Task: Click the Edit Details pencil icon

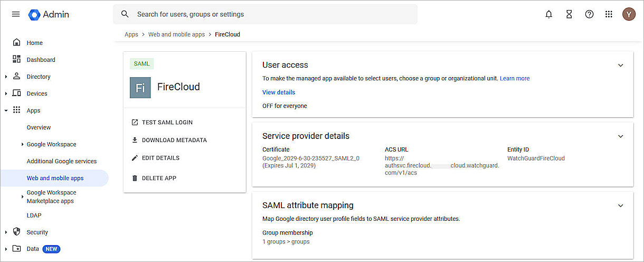Action: click(x=135, y=158)
